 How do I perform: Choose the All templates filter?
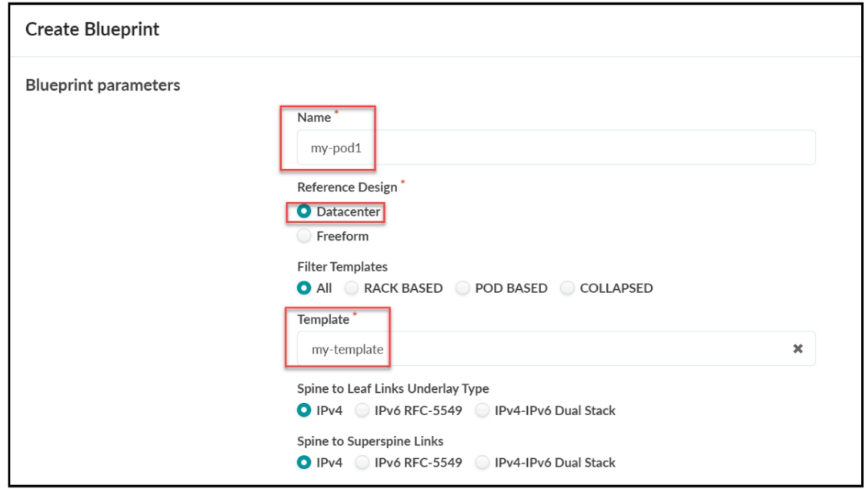tap(304, 288)
